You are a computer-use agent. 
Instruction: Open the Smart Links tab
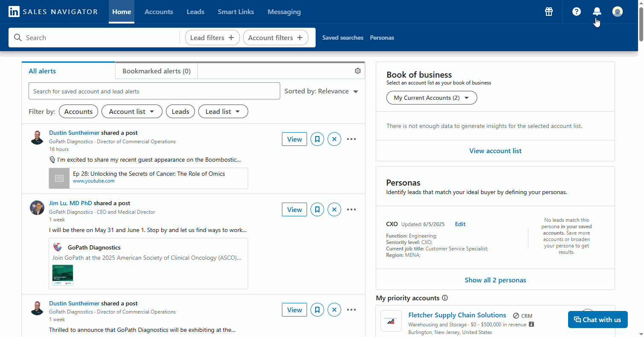pyautogui.click(x=236, y=12)
